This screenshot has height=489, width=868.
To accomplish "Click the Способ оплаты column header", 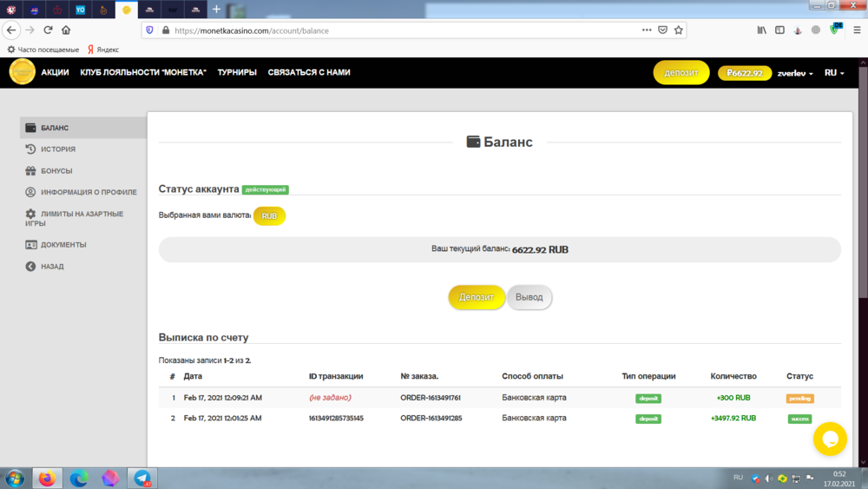I will point(533,376).
